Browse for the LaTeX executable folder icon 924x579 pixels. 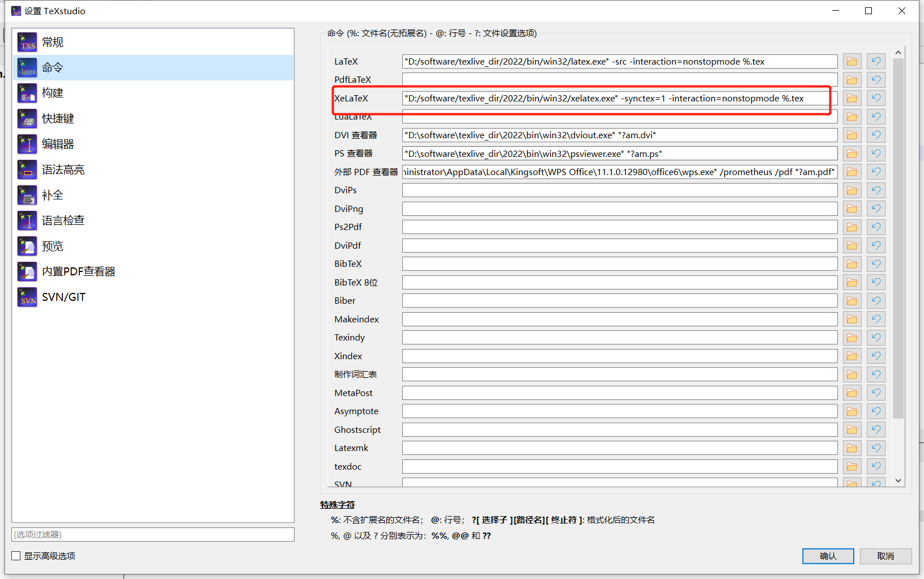(852, 61)
